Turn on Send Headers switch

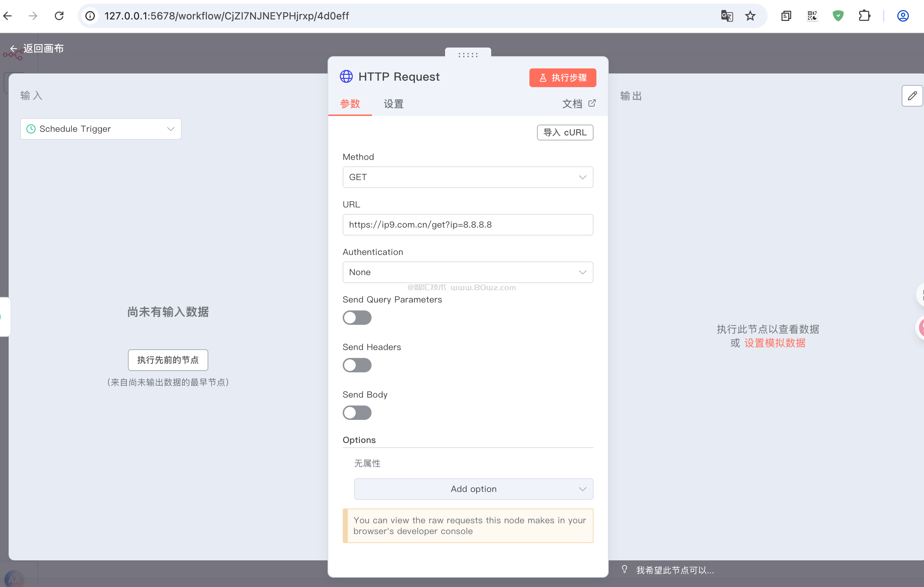click(x=357, y=365)
